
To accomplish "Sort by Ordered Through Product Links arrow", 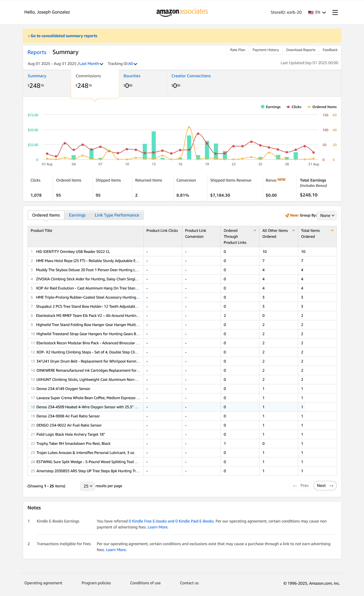I will (x=255, y=230).
